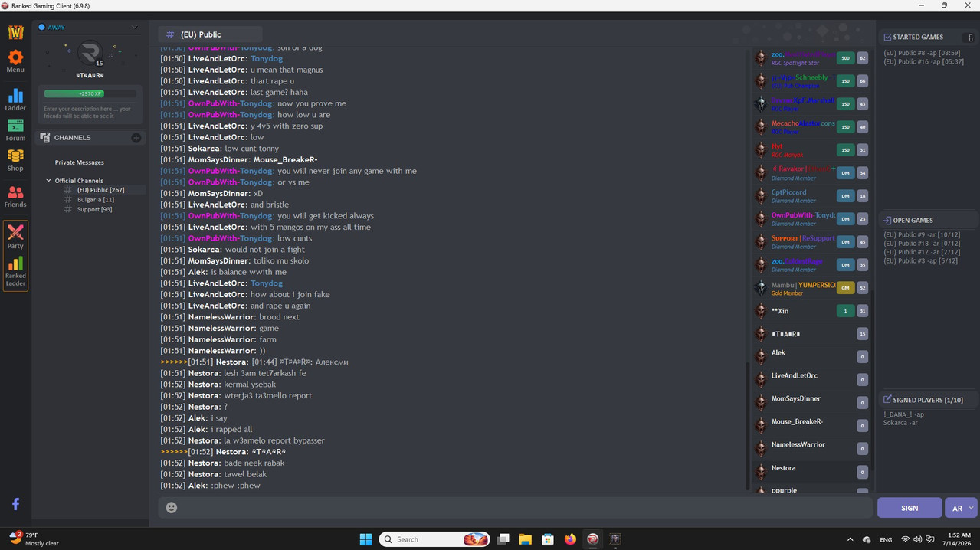Click the SIGN button
This screenshot has height=550, width=980.
tap(910, 508)
